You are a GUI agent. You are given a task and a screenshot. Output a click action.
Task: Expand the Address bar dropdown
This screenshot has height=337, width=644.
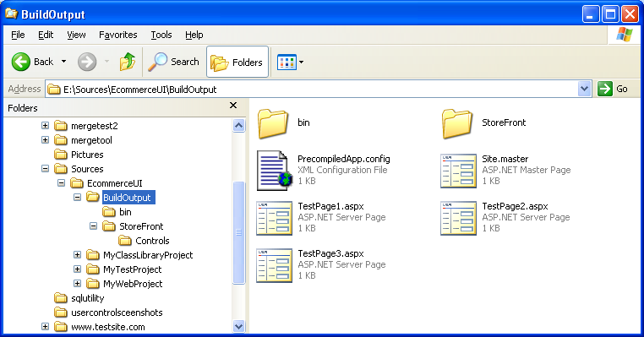coord(584,89)
